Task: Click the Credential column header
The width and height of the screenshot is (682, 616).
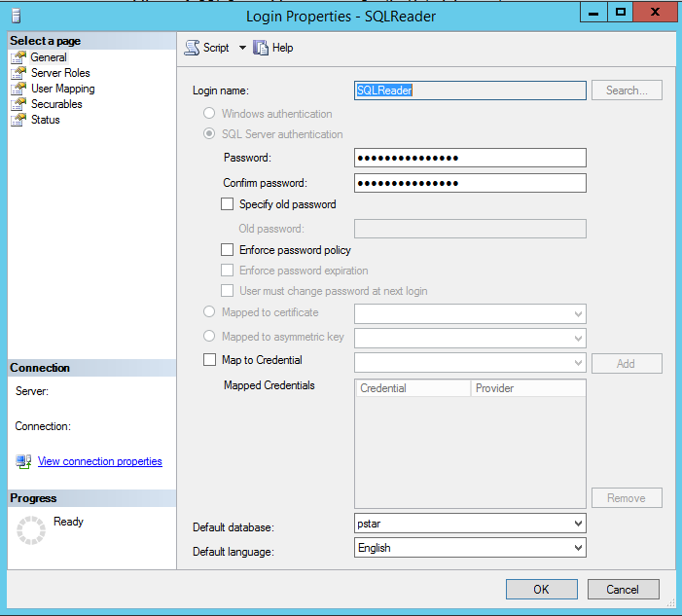Action: coord(413,388)
